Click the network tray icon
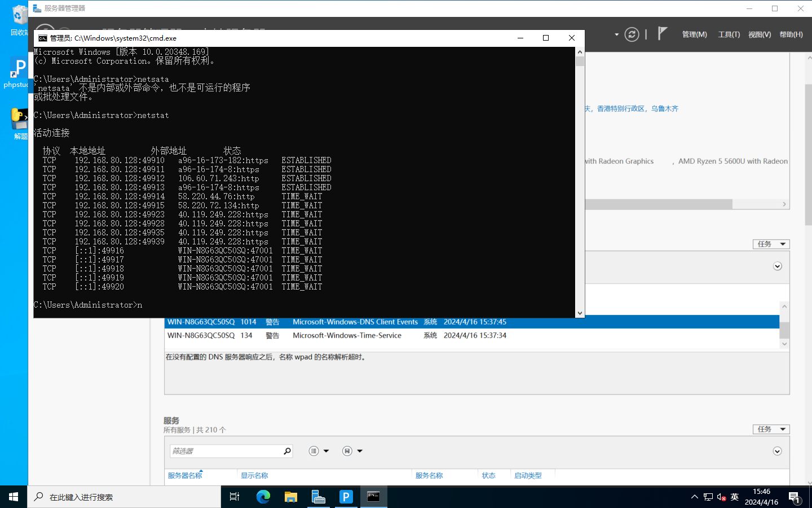 point(708,497)
